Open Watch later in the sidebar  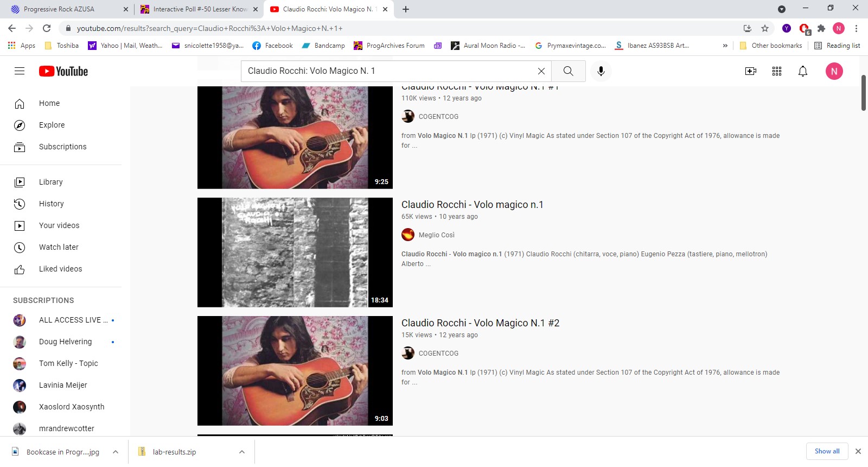point(61,247)
